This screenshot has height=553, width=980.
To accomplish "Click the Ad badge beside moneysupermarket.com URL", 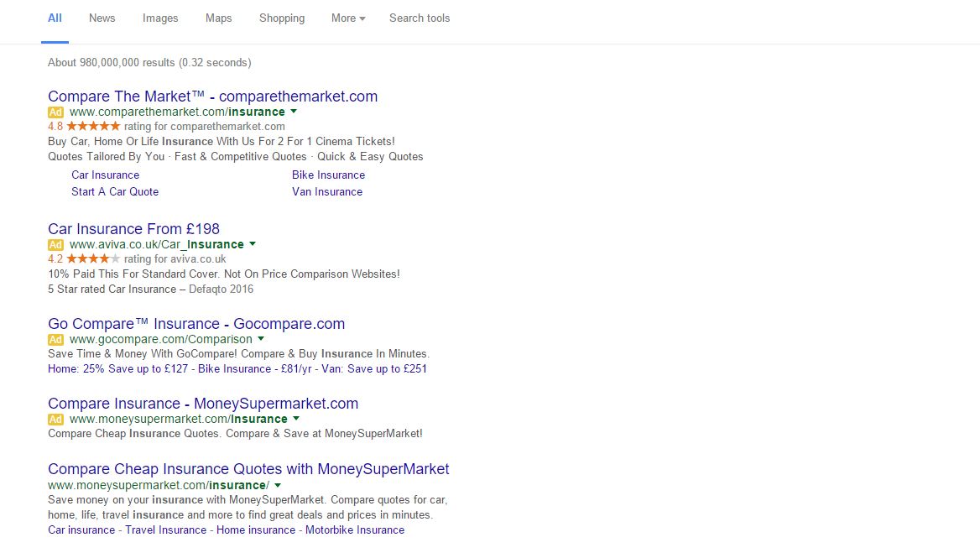I will pyautogui.click(x=55, y=420).
